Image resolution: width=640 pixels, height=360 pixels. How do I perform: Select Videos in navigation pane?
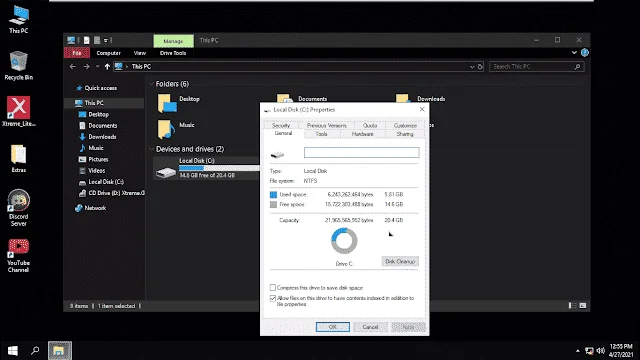coord(97,171)
